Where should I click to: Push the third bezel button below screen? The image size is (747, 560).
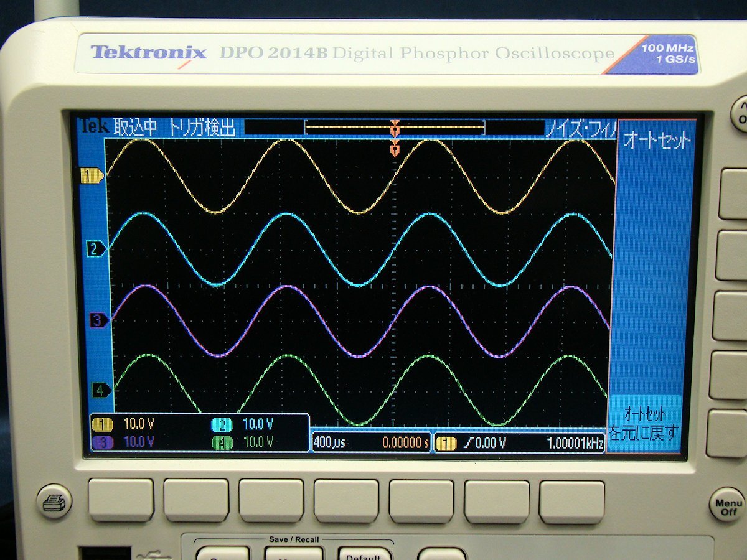point(271,500)
